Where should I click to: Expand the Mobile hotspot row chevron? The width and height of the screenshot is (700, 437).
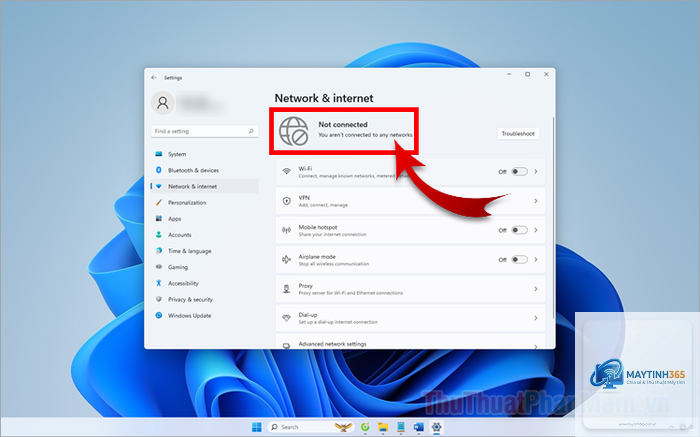coord(536,230)
